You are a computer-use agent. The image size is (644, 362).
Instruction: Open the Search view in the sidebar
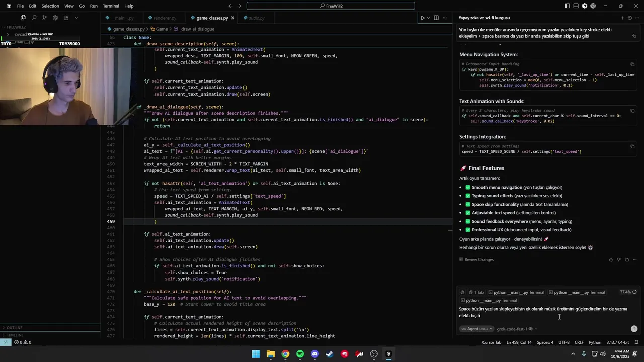pyautogui.click(x=34, y=18)
